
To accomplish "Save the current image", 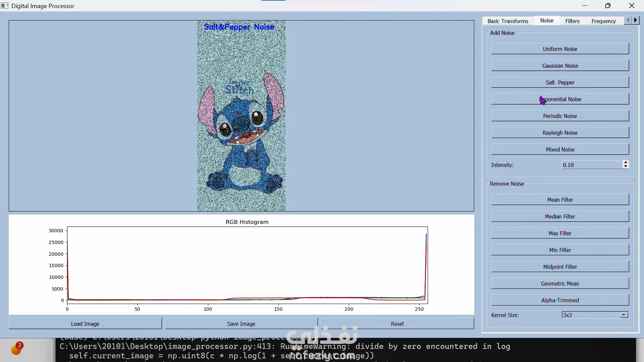I will coord(241,324).
